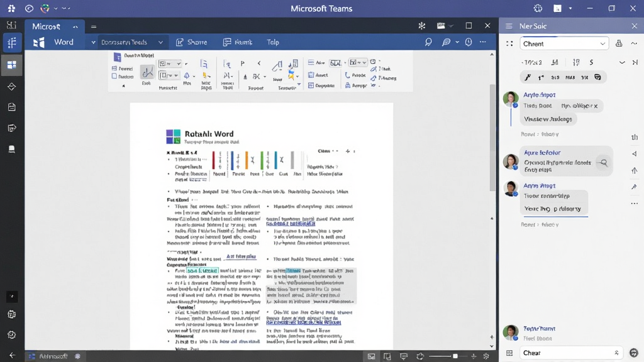Image resolution: width=644 pixels, height=362 pixels.
Task: Expand the arrow next to Word
Action: pos(93,42)
